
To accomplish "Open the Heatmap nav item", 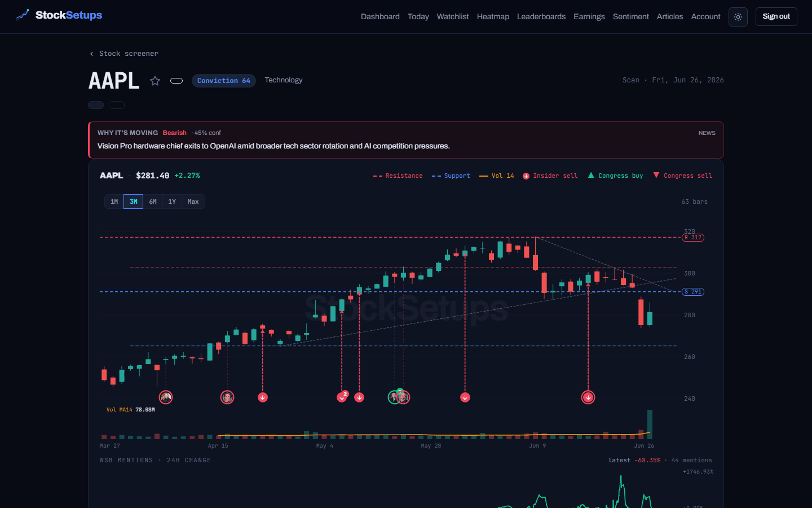I will tap(493, 17).
